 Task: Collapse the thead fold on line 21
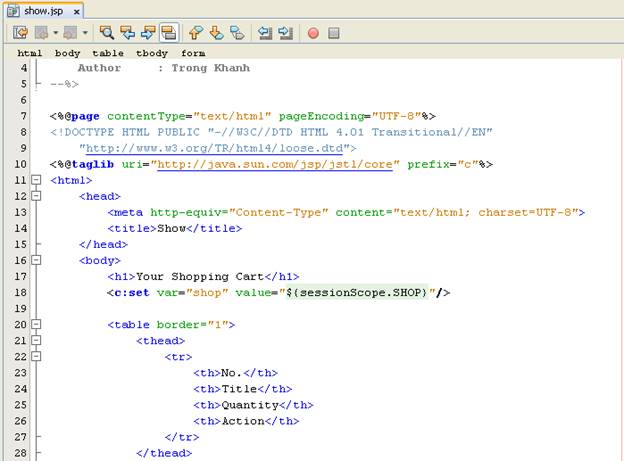[36, 340]
